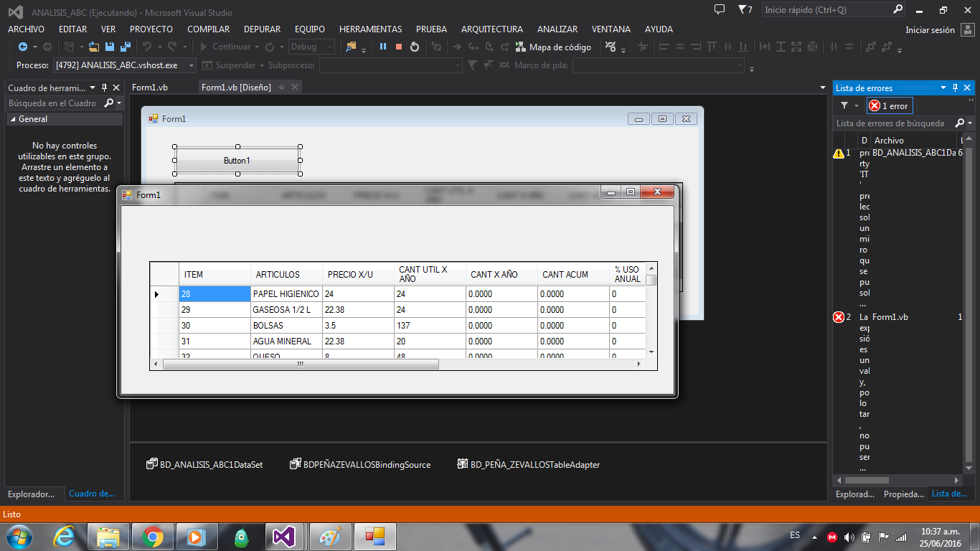Click the Save All toolbar icon
Image resolution: width=980 pixels, height=551 pixels.
[x=124, y=47]
